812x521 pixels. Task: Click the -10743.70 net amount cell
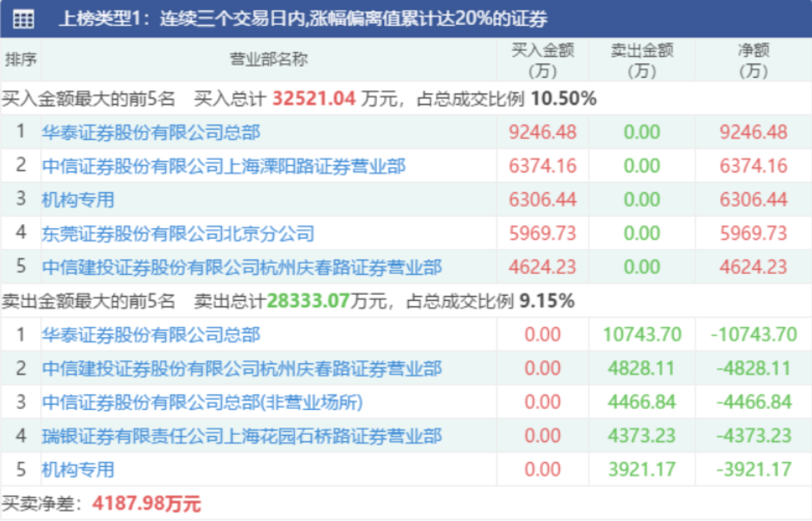pyautogui.click(x=754, y=335)
